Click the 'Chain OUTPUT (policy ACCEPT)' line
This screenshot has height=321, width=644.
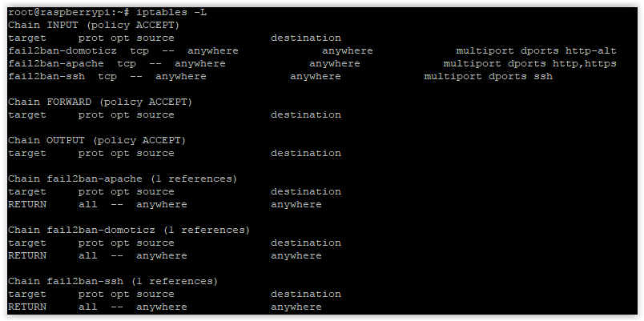97,140
